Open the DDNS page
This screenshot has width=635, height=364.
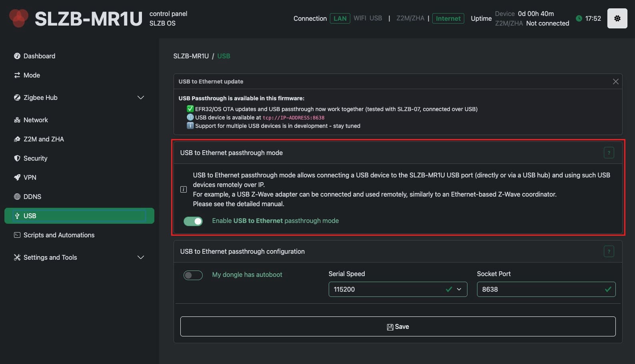pyautogui.click(x=79, y=197)
